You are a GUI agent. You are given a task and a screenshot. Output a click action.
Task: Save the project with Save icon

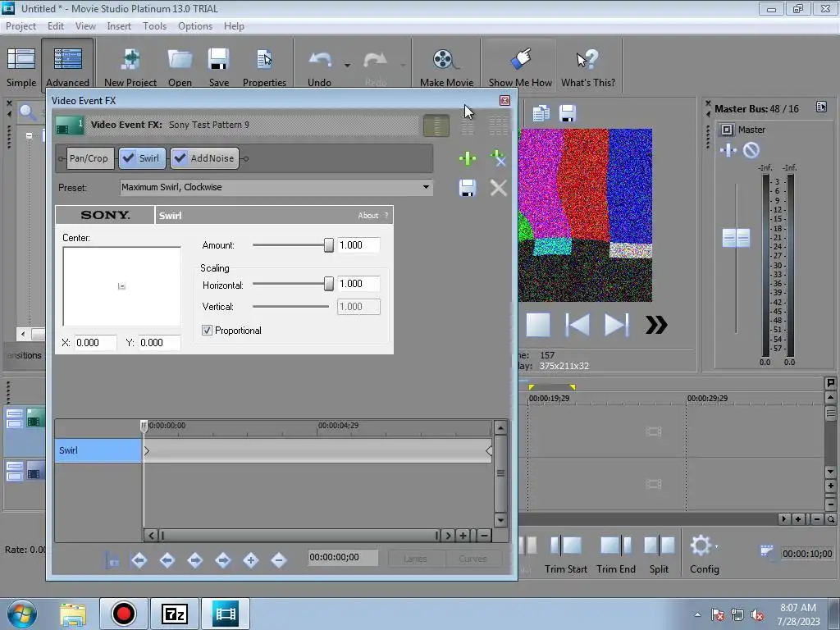[x=218, y=66]
